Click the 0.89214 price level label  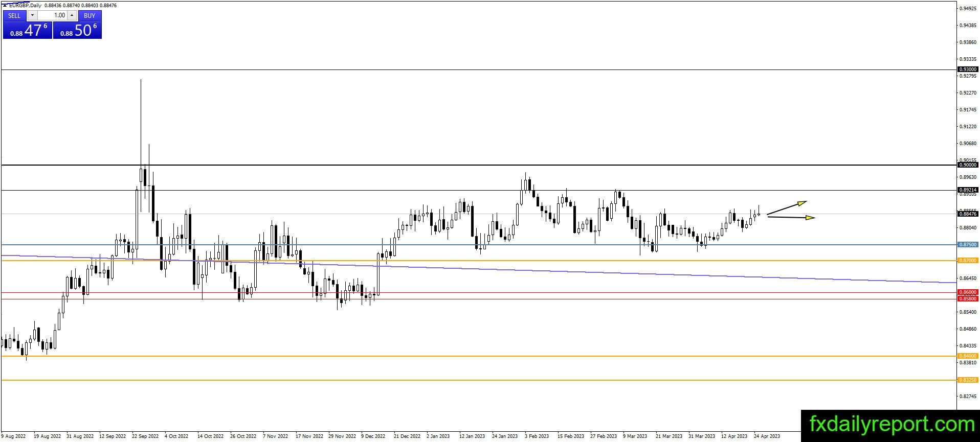pyautogui.click(x=967, y=190)
